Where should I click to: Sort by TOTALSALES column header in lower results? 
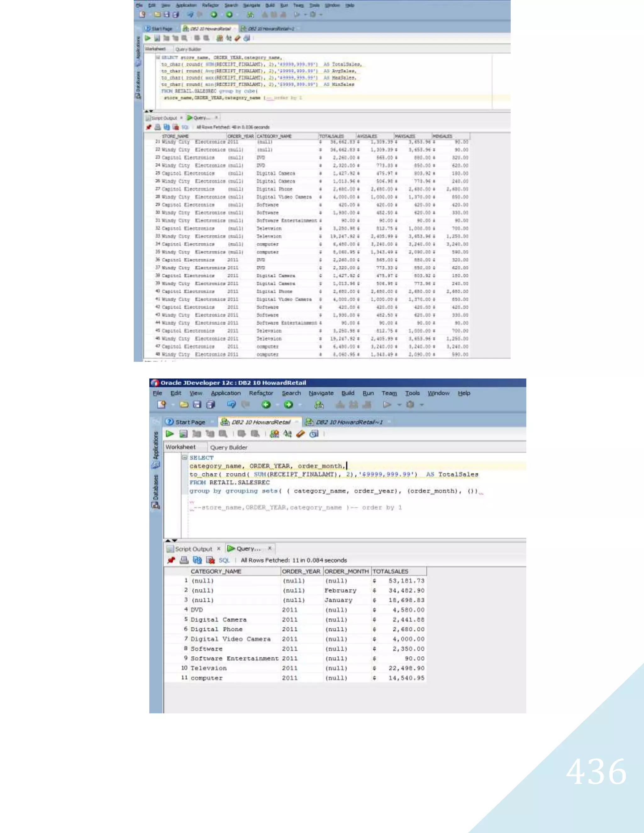tap(399, 571)
